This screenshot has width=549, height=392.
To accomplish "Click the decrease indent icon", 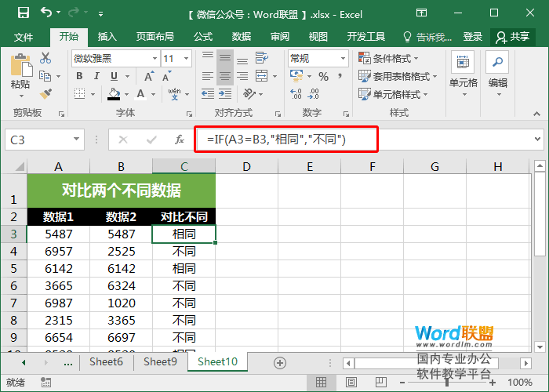I will point(208,94).
